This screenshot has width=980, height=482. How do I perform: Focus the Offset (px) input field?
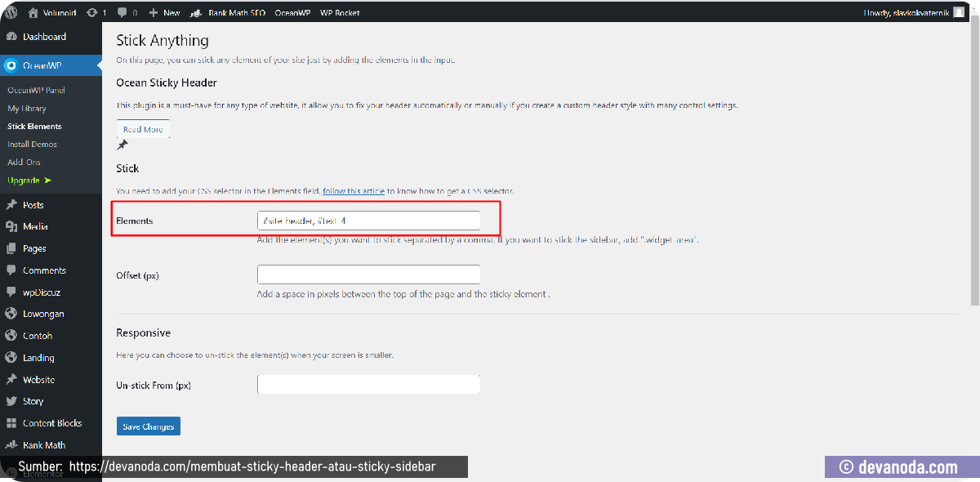click(x=368, y=274)
